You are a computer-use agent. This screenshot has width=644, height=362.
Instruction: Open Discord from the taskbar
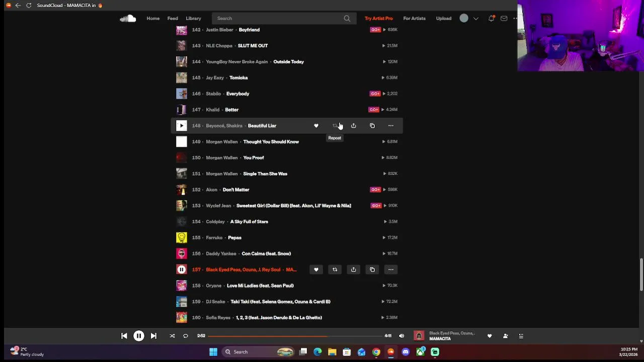click(406, 352)
